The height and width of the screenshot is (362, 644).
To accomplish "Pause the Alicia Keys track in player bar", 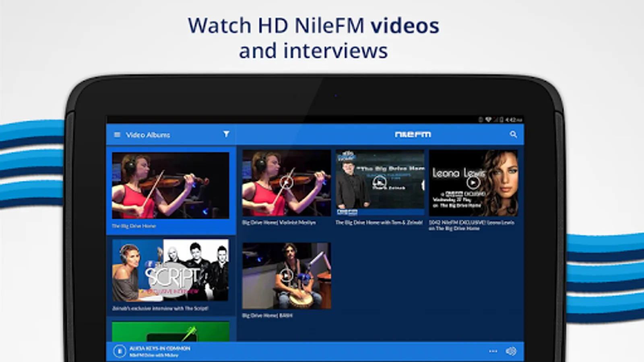I will tap(120, 351).
